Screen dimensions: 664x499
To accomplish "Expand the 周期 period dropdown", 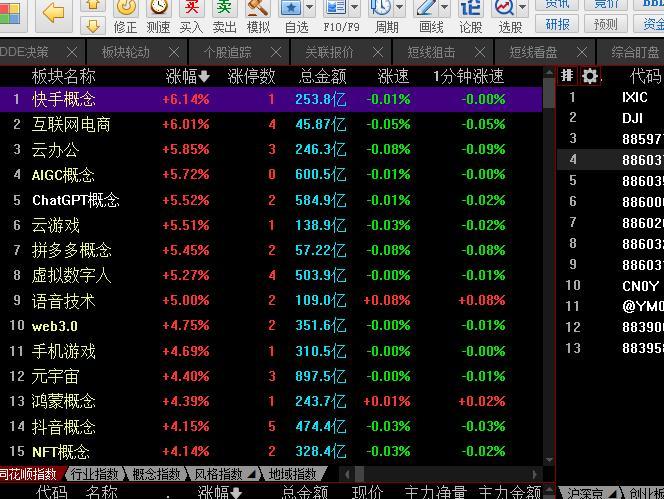I will [398, 8].
